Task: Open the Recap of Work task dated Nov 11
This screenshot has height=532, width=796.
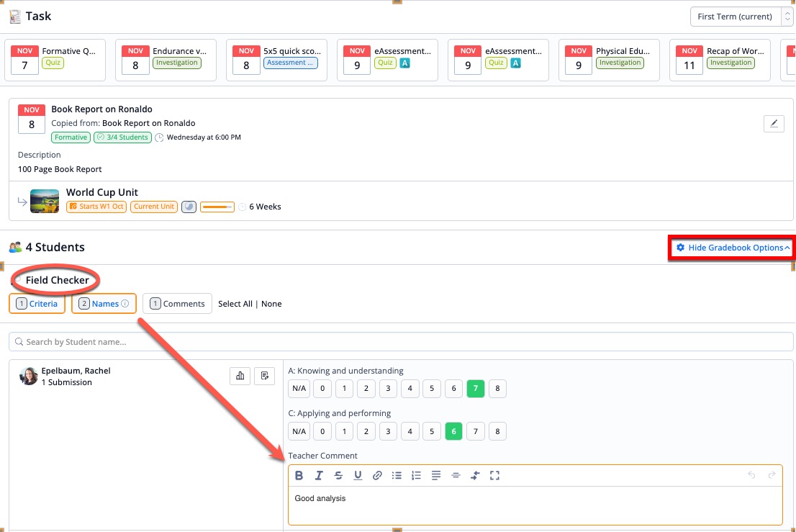Action: pyautogui.click(x=720, y=59)
